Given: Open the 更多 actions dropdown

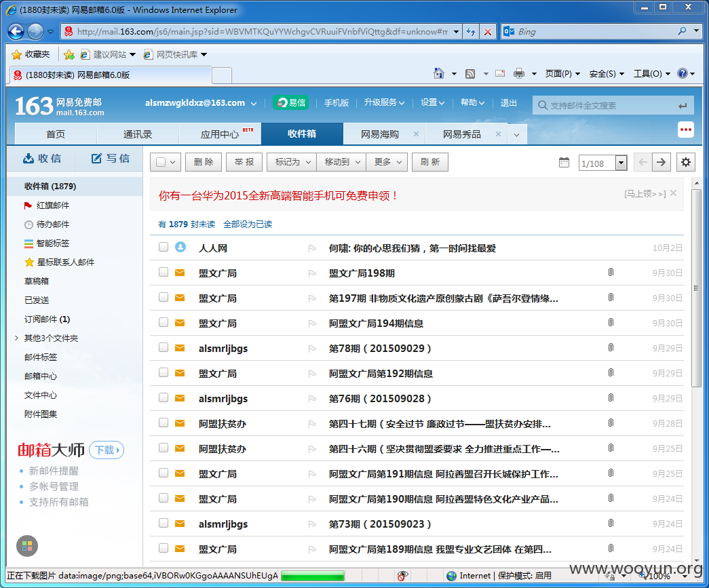Looking at the screenshot, I should tap(387, 162).
